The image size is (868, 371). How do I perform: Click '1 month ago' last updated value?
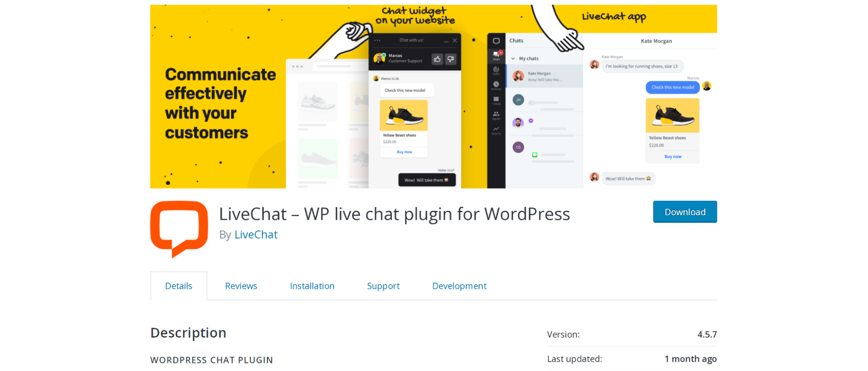tap(690, 359)
